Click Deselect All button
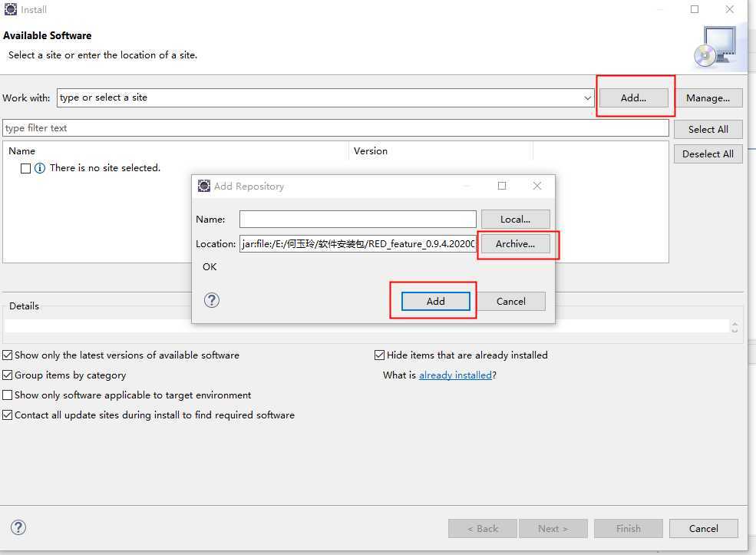The image size is (756, 555). (x=708, y=154)
